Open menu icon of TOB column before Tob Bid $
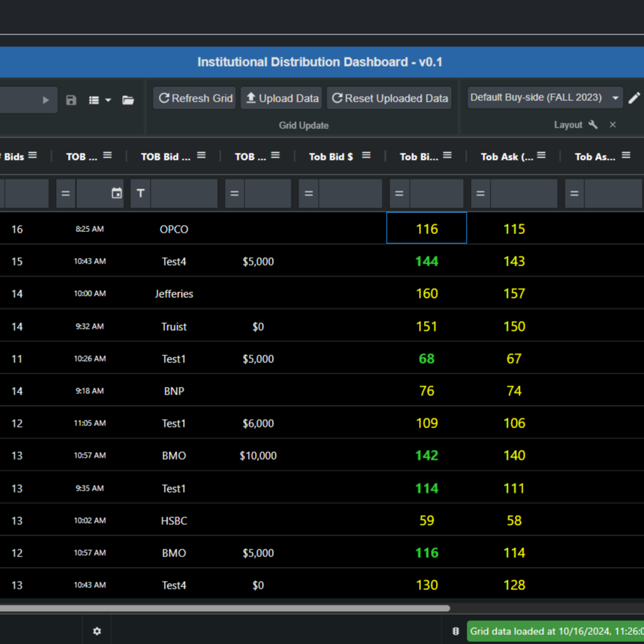The height and width of the screenshot is (644, 644). 275,156
